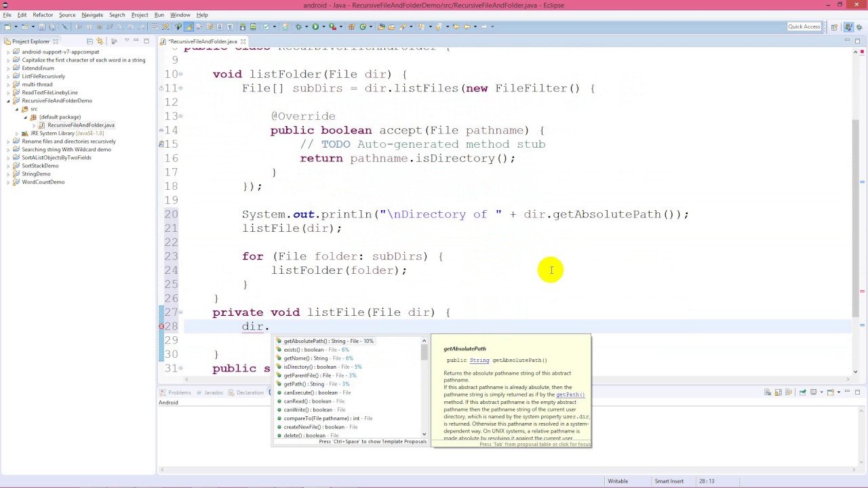
Task: Click the autocomplete list scrollbar
Action: click(x=425, y=352)
